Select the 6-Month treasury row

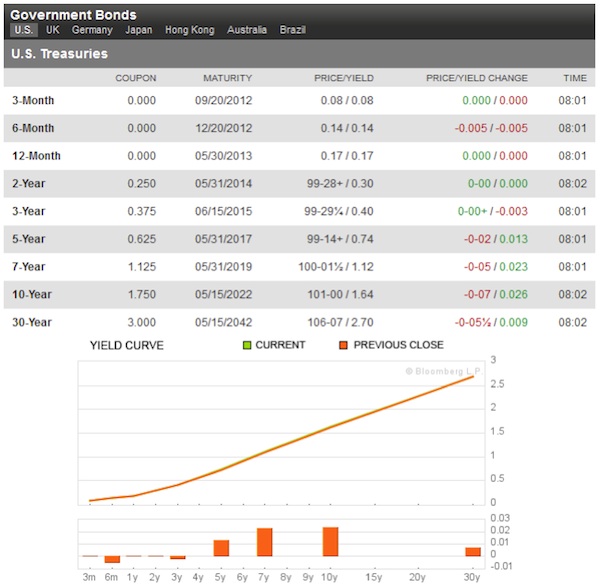tap(33, 128)
